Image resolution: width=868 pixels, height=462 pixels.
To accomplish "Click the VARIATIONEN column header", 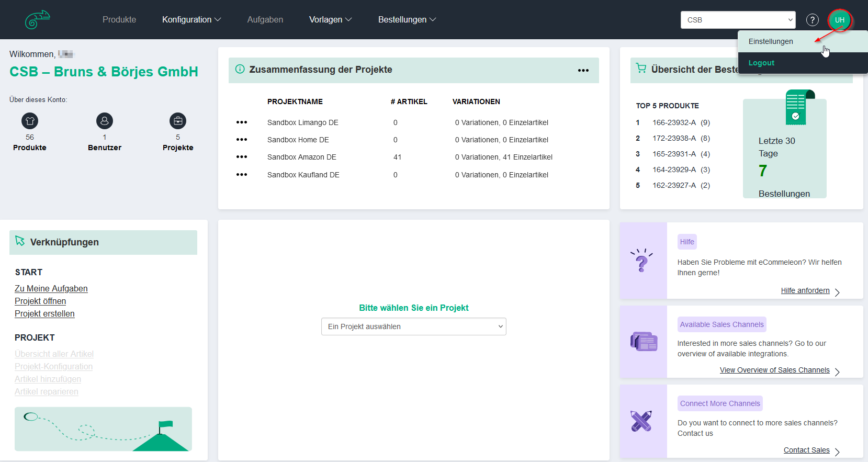I will (x=476, y=102).
